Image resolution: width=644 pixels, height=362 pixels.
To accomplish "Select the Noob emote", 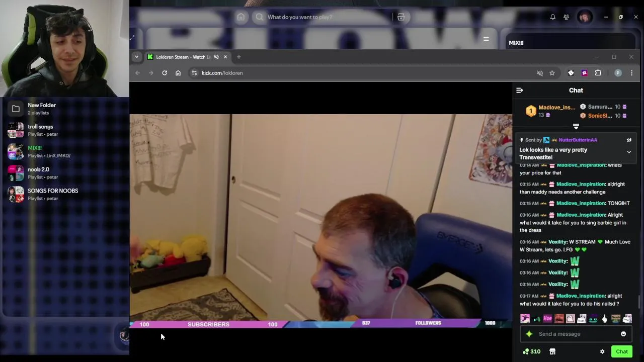I will pyautogui.click(x=616, y=319).
